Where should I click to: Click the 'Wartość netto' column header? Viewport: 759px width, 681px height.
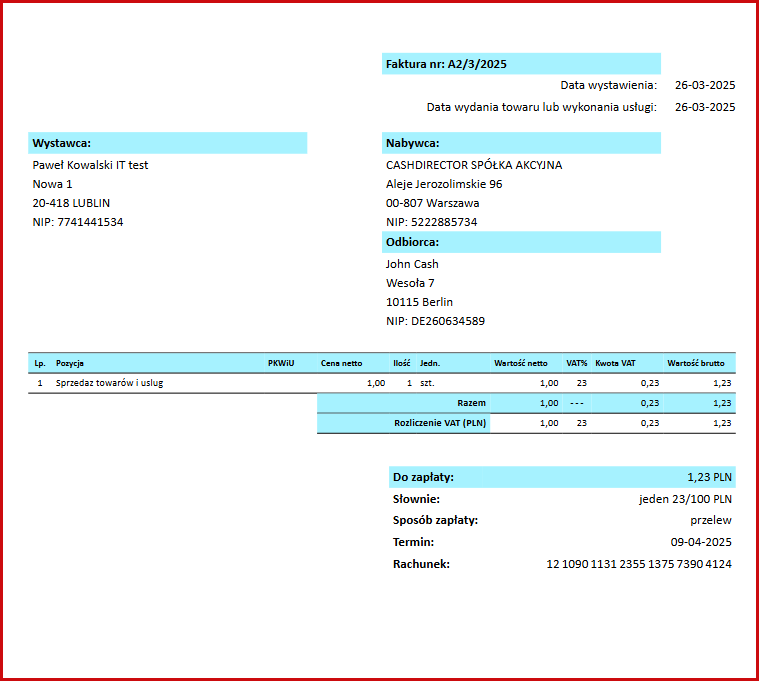click(520, 363)
